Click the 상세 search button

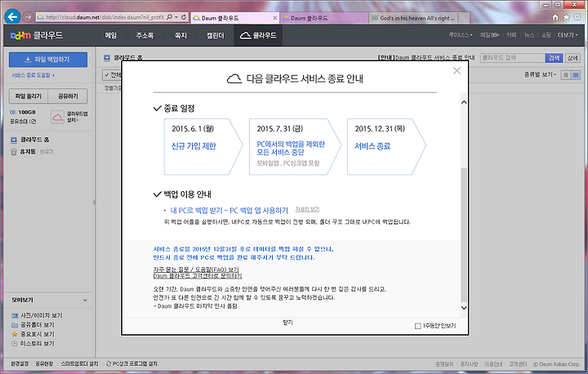572,58
